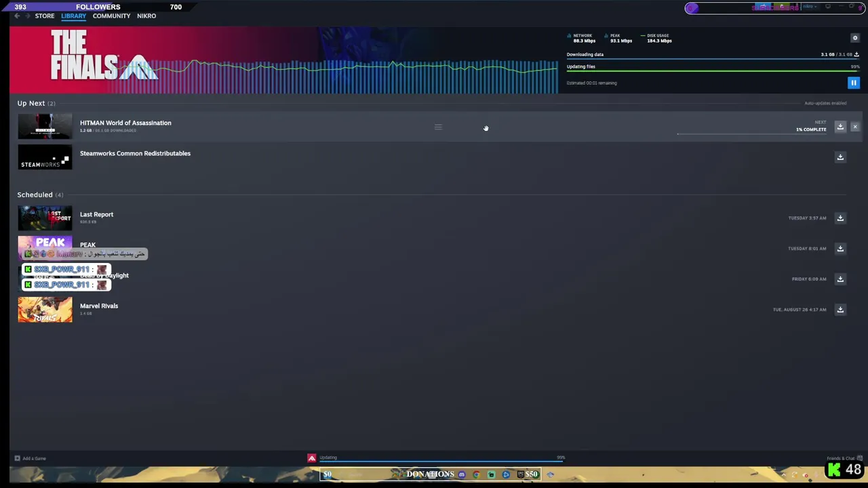Viewport: 868px width, 488px height.
Task: Click Tuesday 3:57 AM schedule time
Action: (x=807, y=218)
